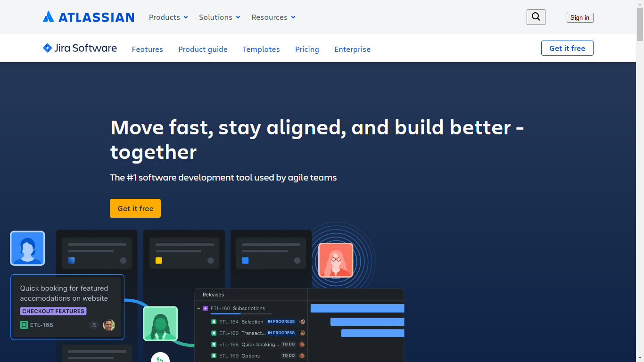
Task: Click the assignee avatar on ETL-164 row
Action: (302, 321)
